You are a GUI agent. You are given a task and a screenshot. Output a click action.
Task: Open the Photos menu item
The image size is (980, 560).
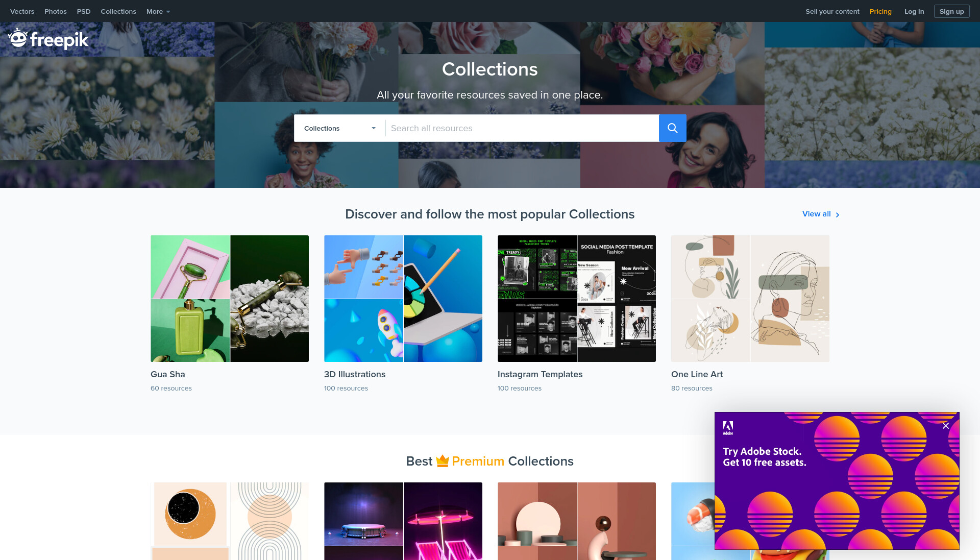pyautogui.click(x=55, y=11)
